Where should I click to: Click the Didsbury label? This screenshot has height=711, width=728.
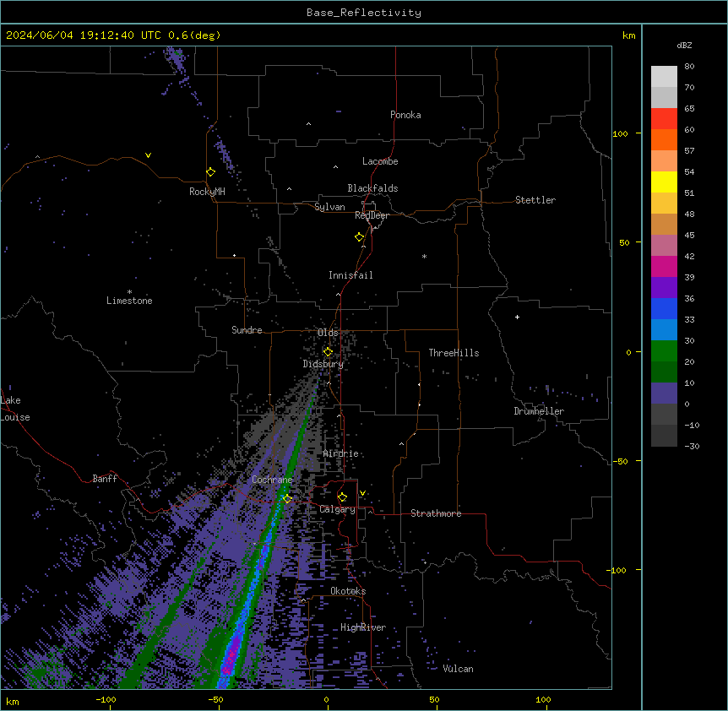[323, 364]
